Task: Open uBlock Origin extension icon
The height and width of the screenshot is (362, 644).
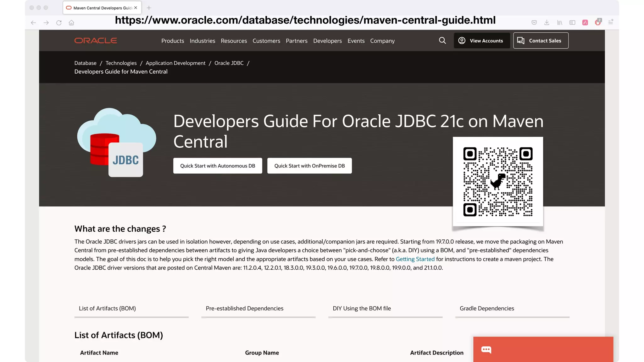Action: click(598, 22)
